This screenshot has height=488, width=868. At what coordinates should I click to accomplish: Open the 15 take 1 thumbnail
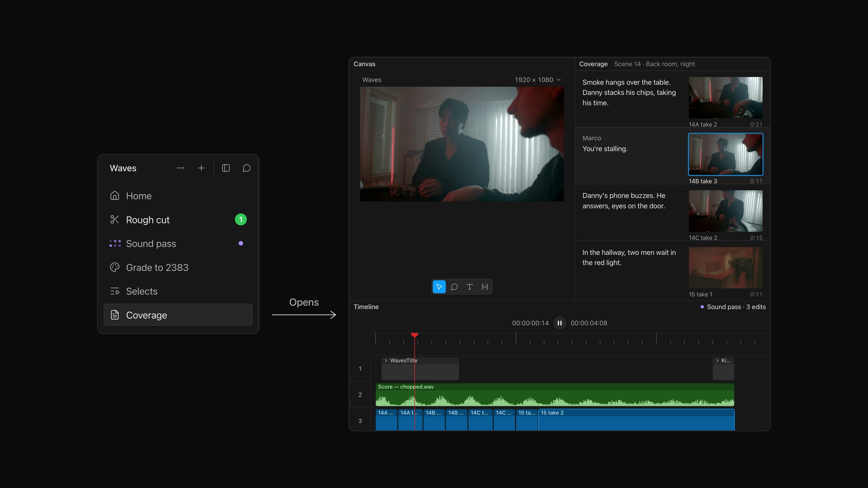point(725,268)
